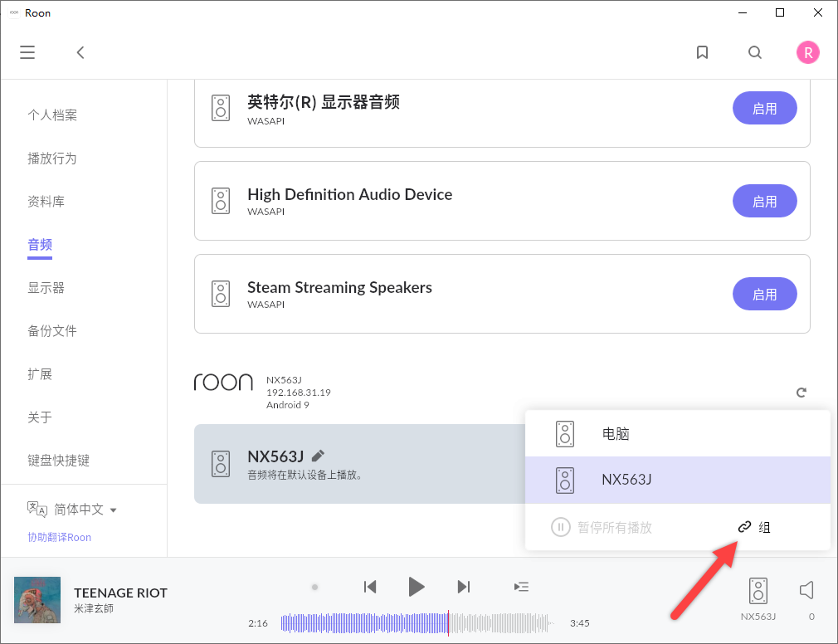Seek within the waveform progress bar
The image size is (838, 644).
418,623
